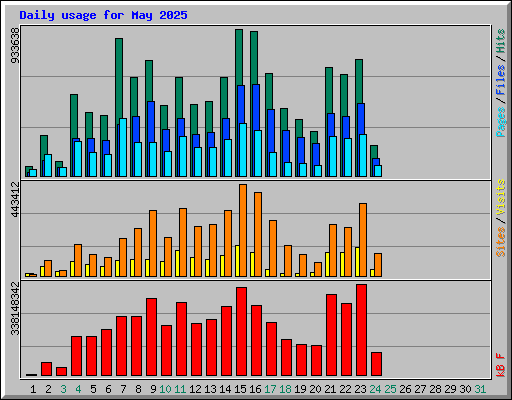
Task: Click day 23 on the x-axis
Action: click(x=360, y=389)
